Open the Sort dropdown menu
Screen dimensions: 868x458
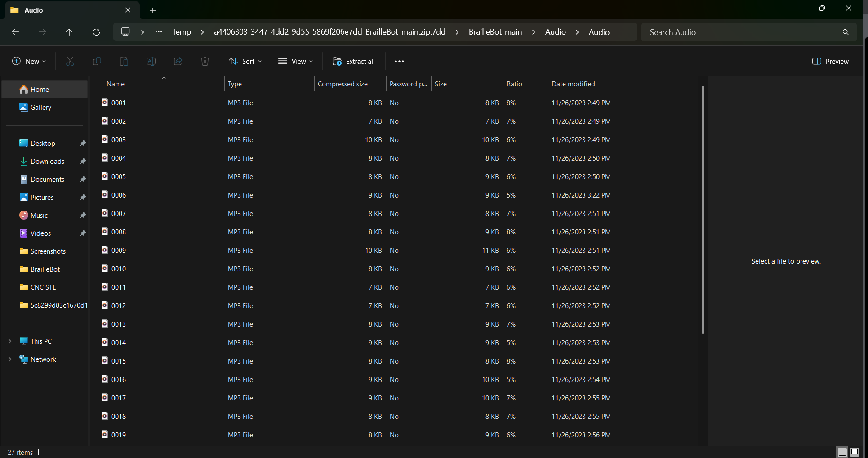tap(245, 61)
